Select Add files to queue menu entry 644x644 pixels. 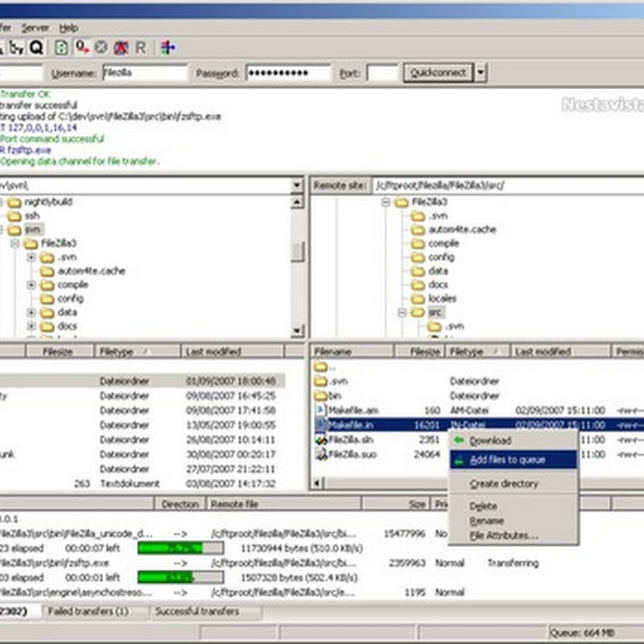coord(507,460)
